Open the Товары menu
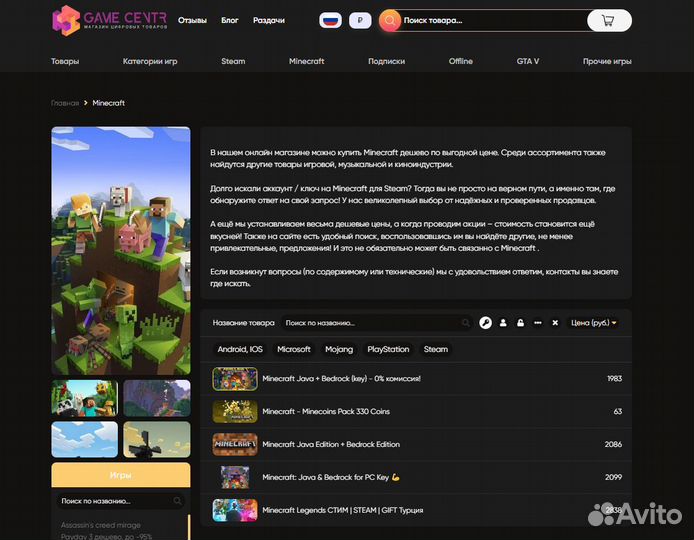The height and width of the screenshot is (540, 694). pos(65,61)
